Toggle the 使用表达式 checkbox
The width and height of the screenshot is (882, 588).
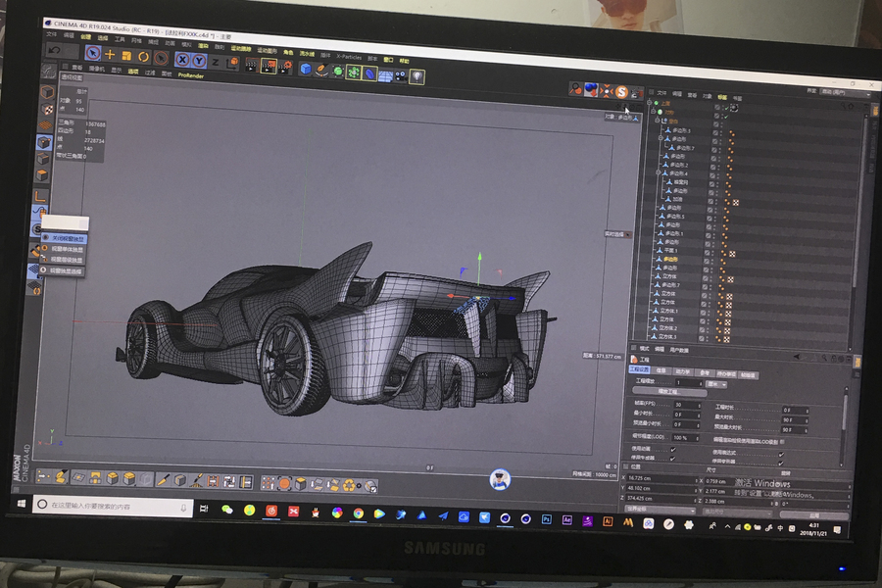781,454
